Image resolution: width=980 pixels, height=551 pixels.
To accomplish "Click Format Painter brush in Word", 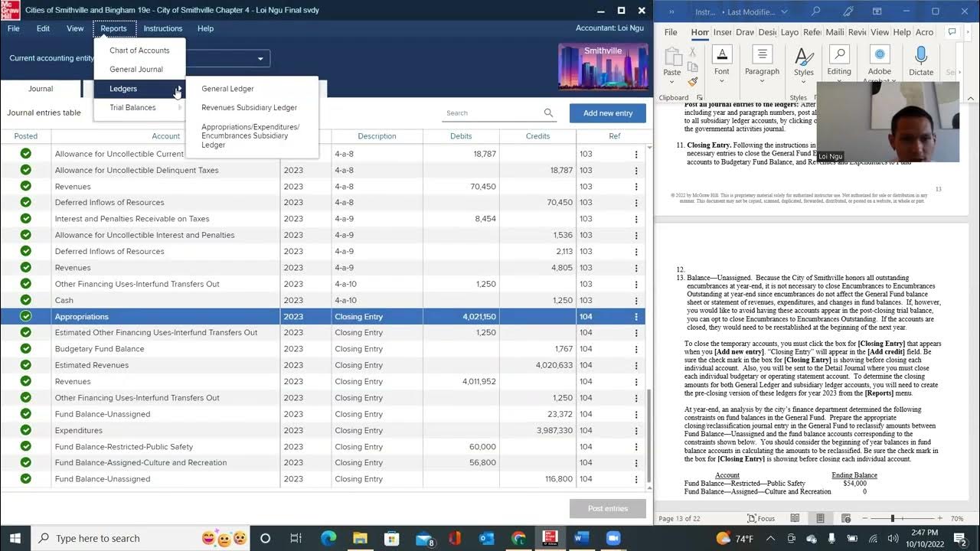I will 694,81.
